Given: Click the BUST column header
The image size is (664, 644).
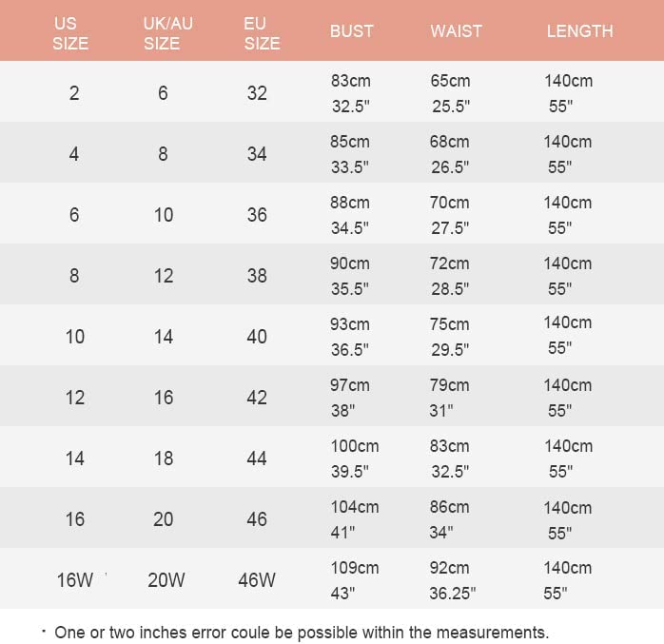Looking at the screenshot, I should (x=351, y=30).
